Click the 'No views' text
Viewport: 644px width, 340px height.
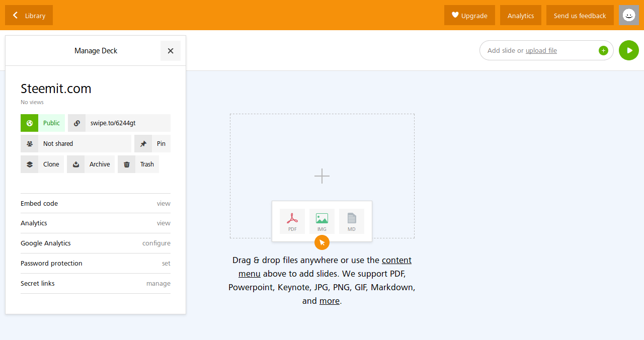(x=32, y=102)
